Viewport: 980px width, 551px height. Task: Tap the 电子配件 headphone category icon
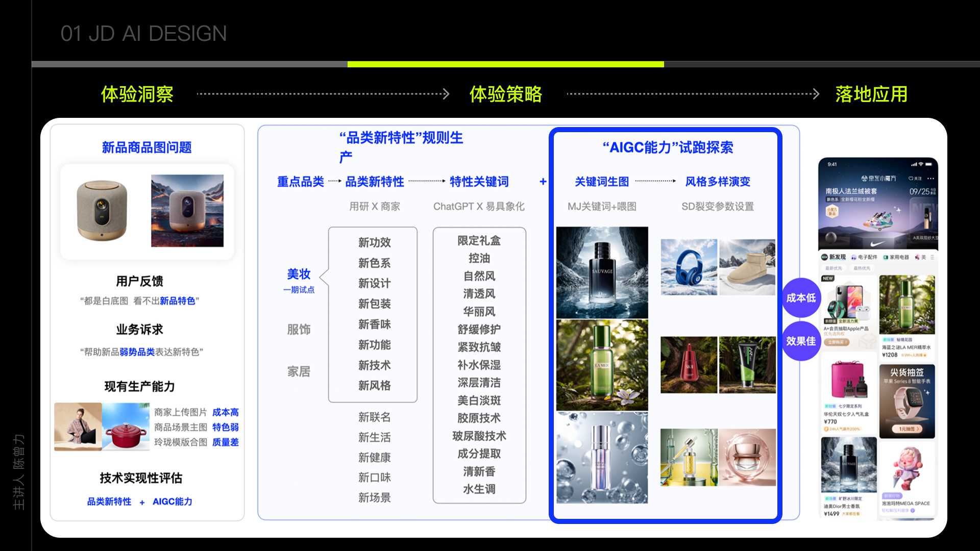click(853, 257)
